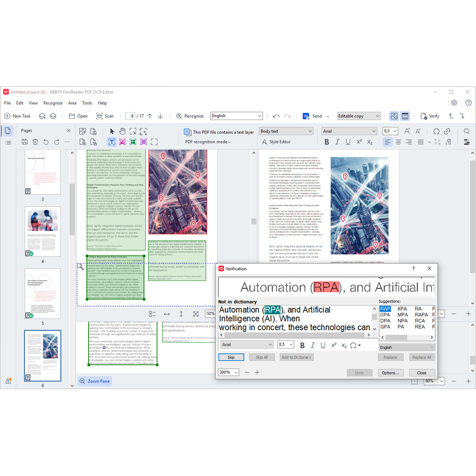The height and width of the screenshot is (476, 476).
Task: Select the text area drawing tool
Action: [112, 142]
